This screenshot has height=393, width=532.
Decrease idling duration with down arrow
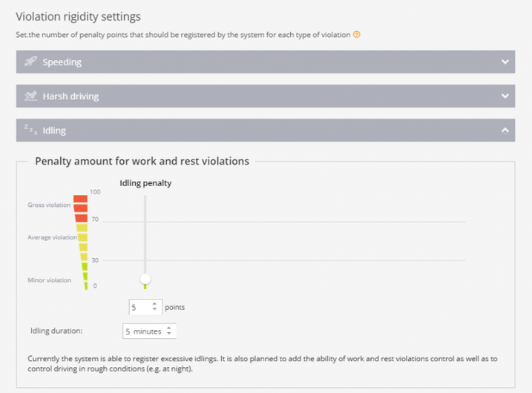(x=169, y=334)
